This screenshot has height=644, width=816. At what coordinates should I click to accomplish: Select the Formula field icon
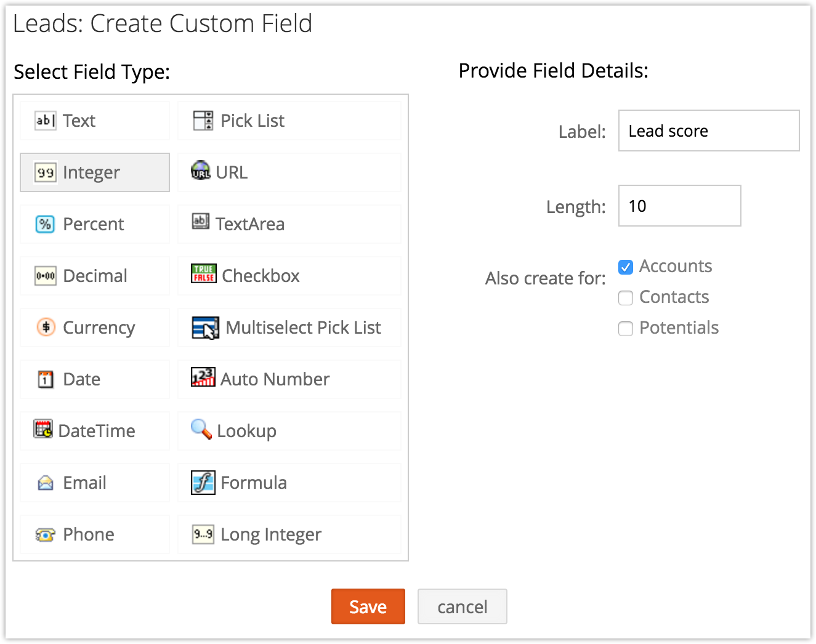[x=203, y=483]
